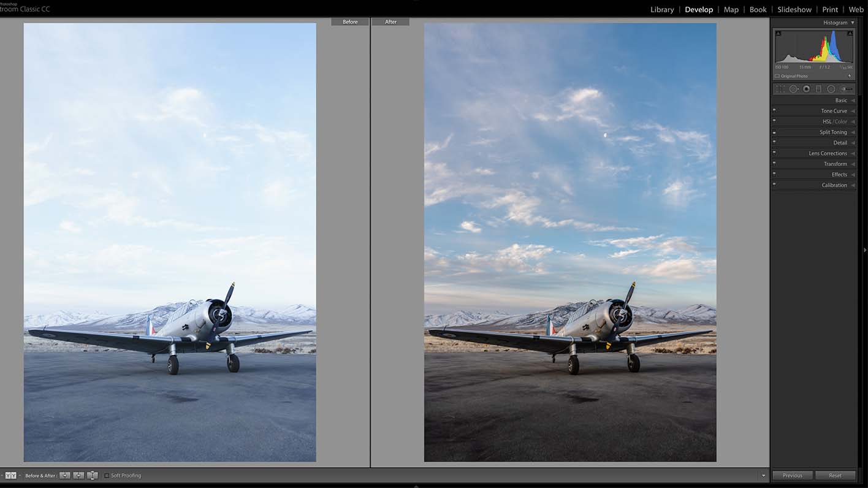The width and height of the screenshot is (868, 488).
Task: Click the swap Before and After views icon
Action: pyautogui.click(x=92, y=475)
